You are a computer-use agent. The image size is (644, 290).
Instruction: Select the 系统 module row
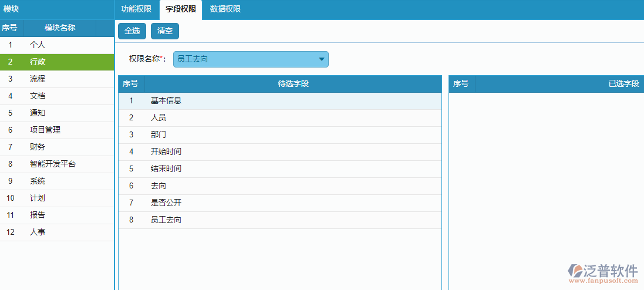coord(57,181)
